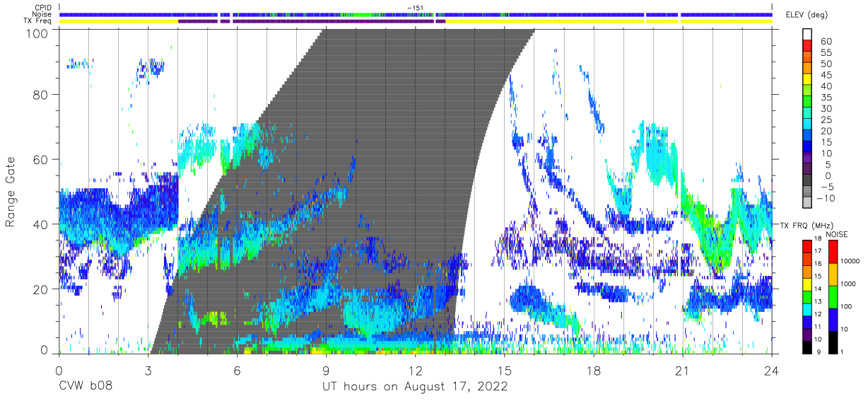Click the 'NOISE' legend title
This screenshot has width=868, height=401.
(x=837, y=234)
